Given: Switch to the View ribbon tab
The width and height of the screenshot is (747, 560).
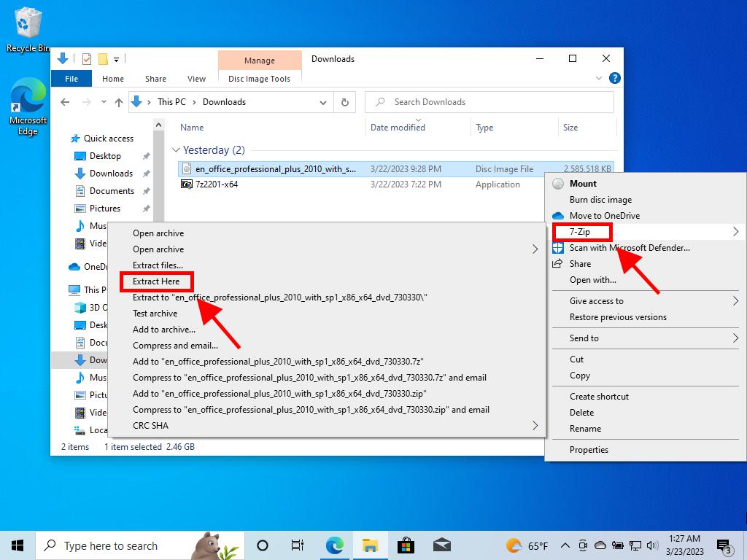Looking at the screenshot, I should click(x=196, y=79).
